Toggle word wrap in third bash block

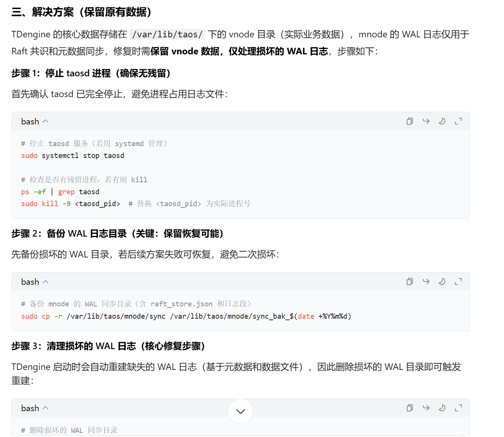[x=426, y=408]
